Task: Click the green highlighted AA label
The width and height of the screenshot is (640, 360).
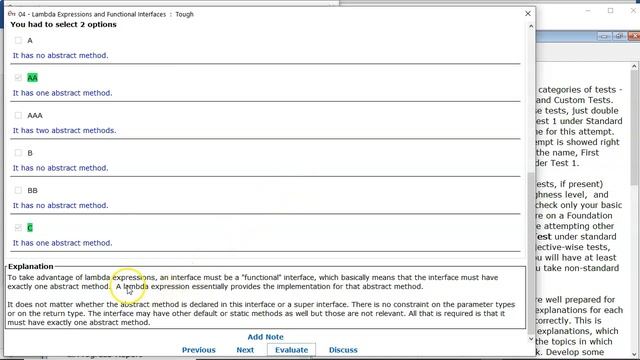Action: 32,78
